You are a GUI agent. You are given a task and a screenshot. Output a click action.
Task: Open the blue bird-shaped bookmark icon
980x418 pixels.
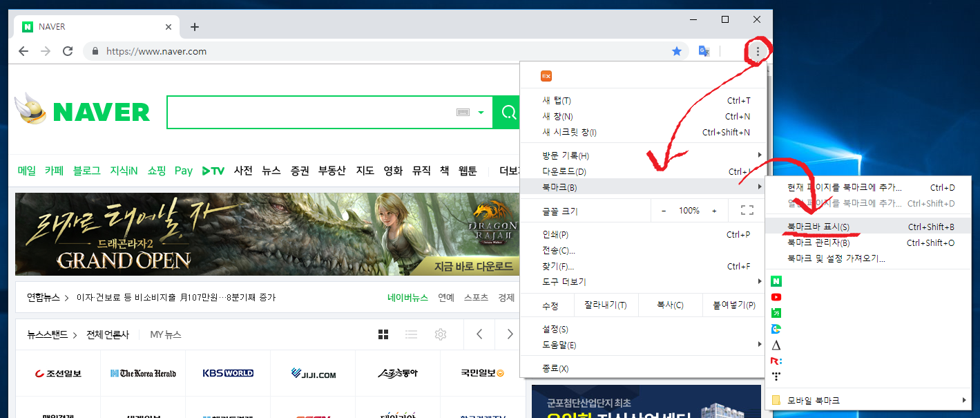(x=776, y=329)
